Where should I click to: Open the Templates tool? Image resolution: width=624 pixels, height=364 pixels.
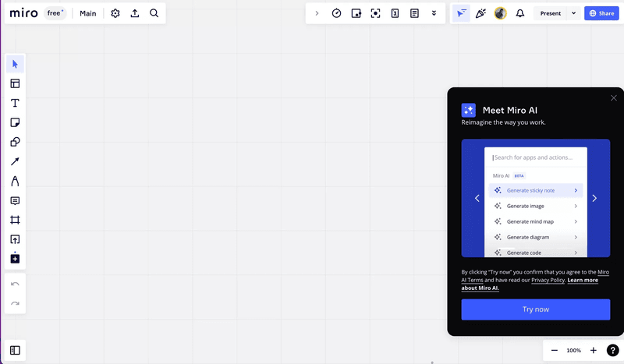15,83
